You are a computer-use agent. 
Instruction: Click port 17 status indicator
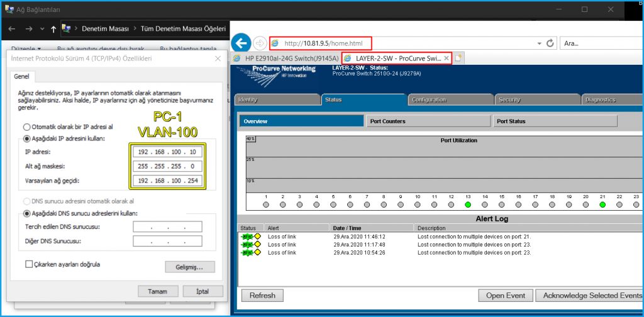tap(535, 204)
